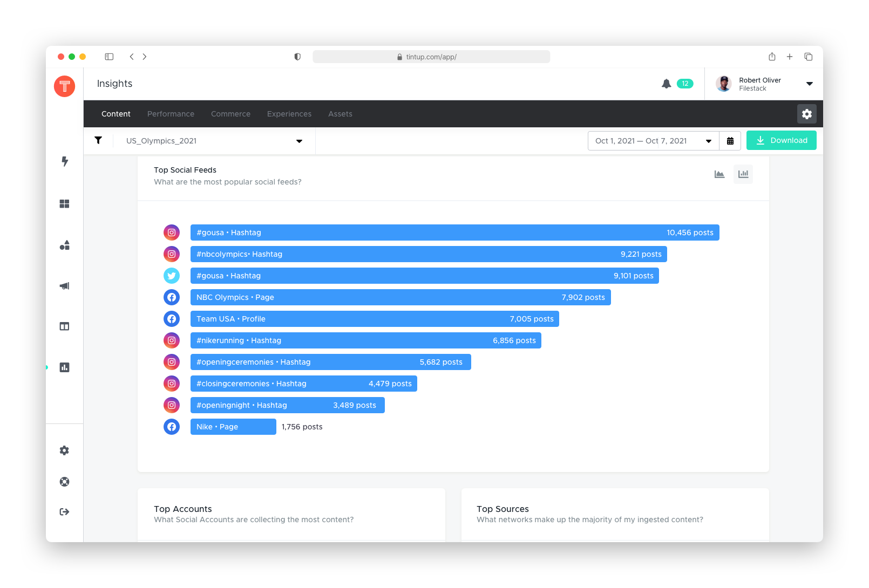Screen dimensions: 869x588
Task: Click the Top Social Feeds heading
Action: pos(185,170)
